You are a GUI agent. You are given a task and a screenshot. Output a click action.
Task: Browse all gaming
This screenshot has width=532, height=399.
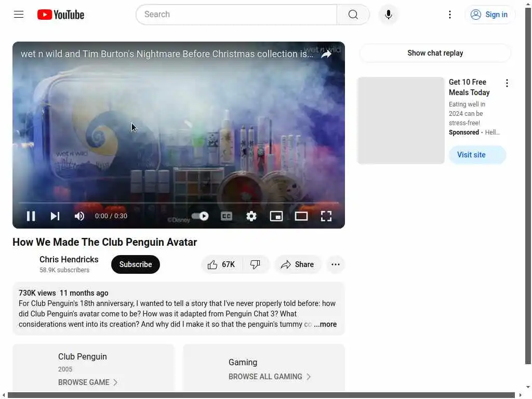coord(270,377)
